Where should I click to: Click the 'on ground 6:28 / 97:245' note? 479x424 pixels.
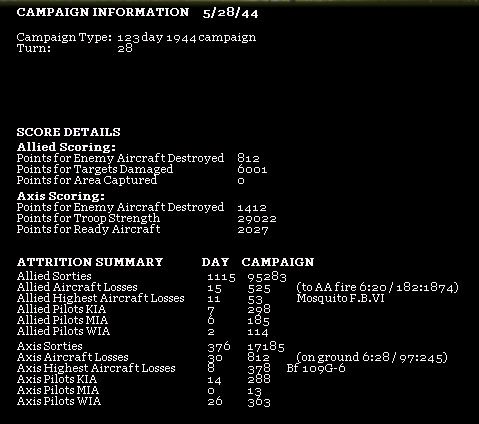[372, 357]
